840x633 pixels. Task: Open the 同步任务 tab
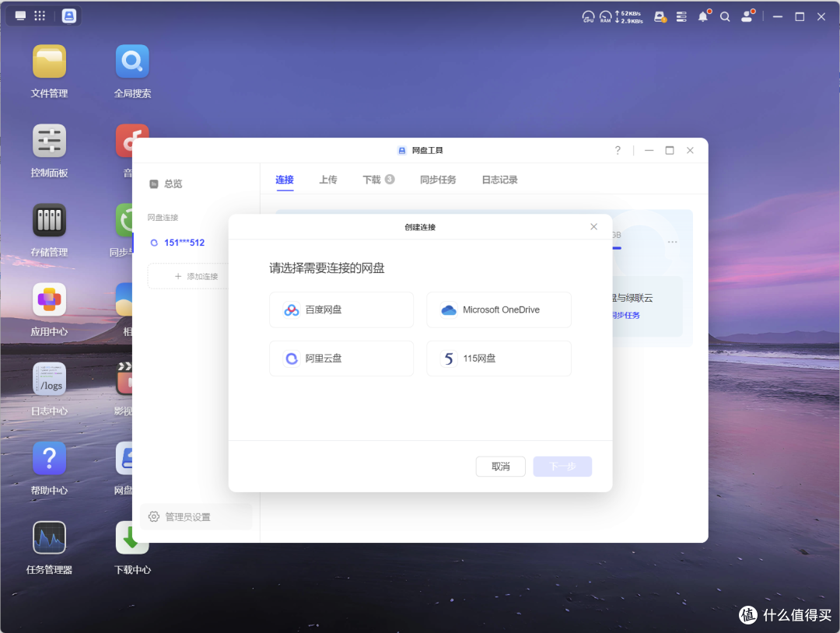click(x=438, y=180)
